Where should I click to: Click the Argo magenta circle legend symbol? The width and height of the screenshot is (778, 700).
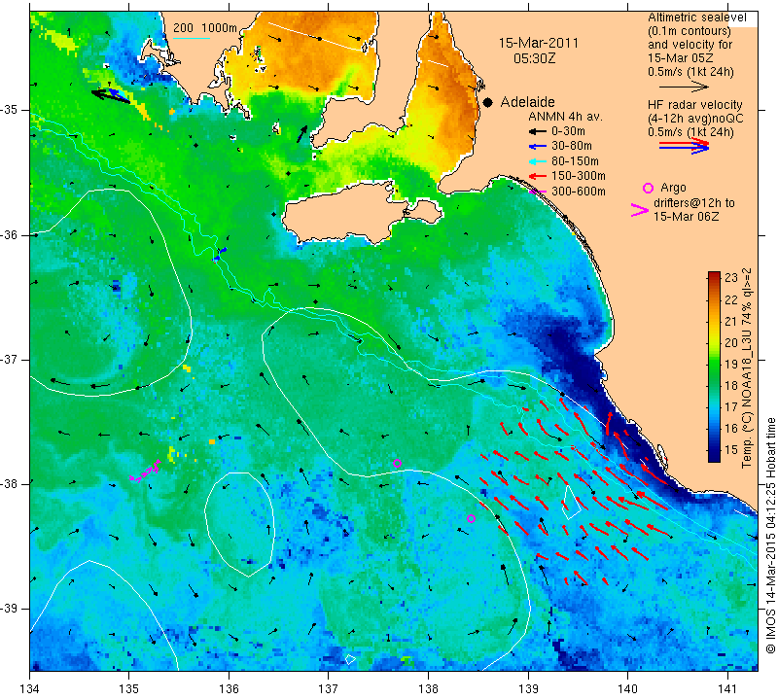point(648,188)
